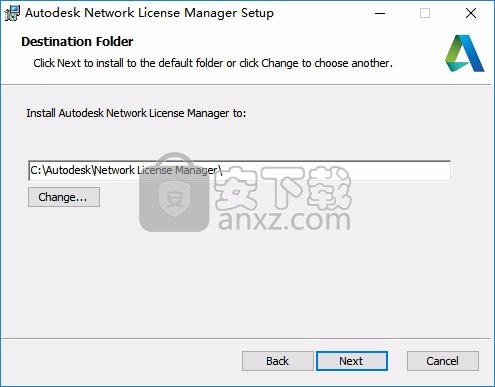Go to the previous step with Back
495x387 pixels.
pyautogui.click(x=277, y=361)
